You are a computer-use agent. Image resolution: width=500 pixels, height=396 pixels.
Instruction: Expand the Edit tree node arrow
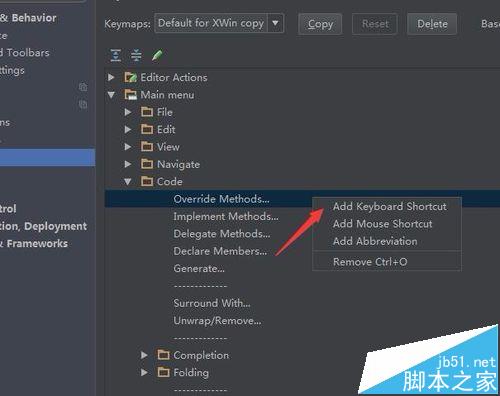pyautogui.click(x=128, y=129)
